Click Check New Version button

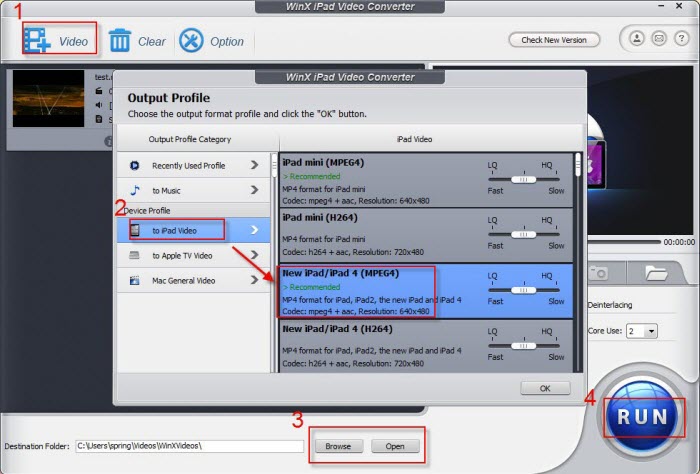[x=554, y=40]
